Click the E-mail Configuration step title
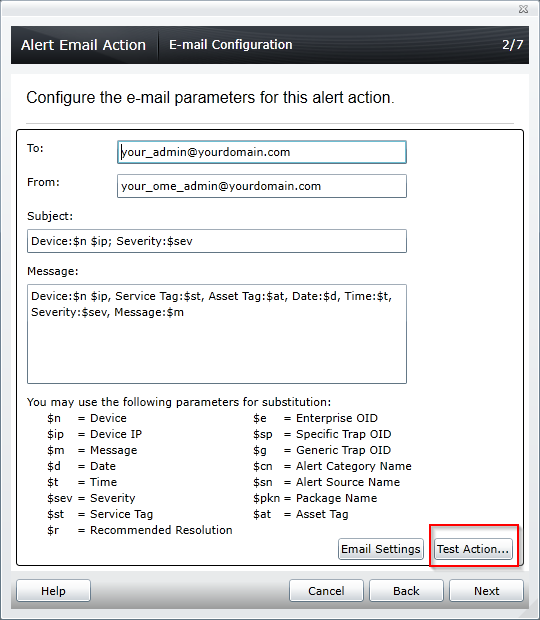540x620 pixels. pyautogui.click(x=230, y=45)
